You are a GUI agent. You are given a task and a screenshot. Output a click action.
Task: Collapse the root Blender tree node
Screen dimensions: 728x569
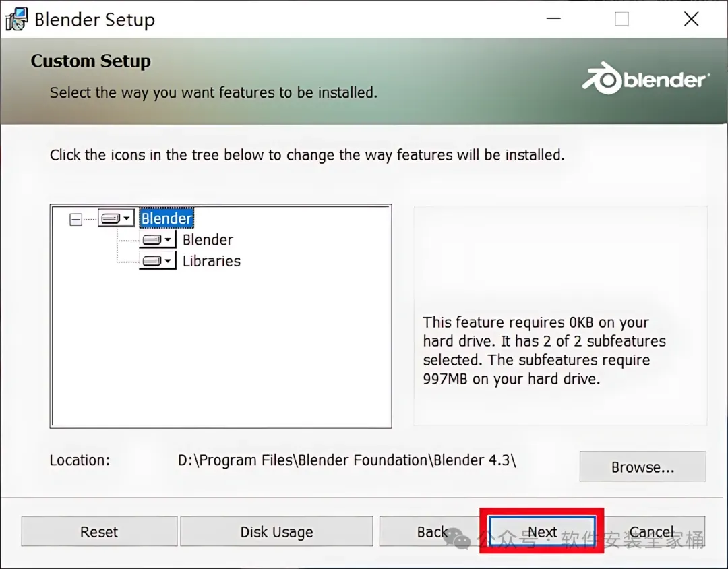(x=75, y=219)
